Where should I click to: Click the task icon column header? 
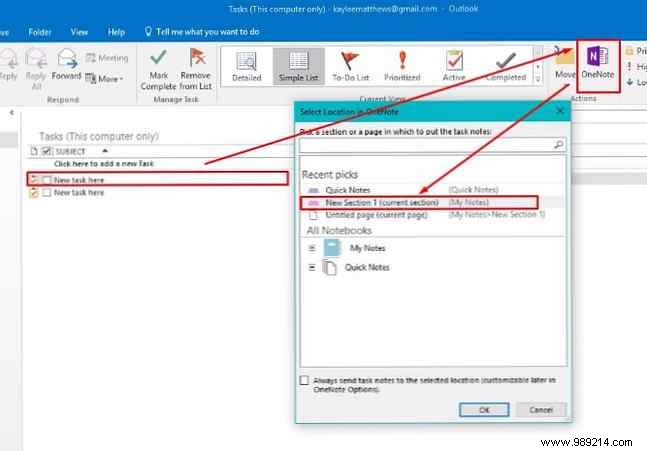pyautogui.click(x=34, y=151)
